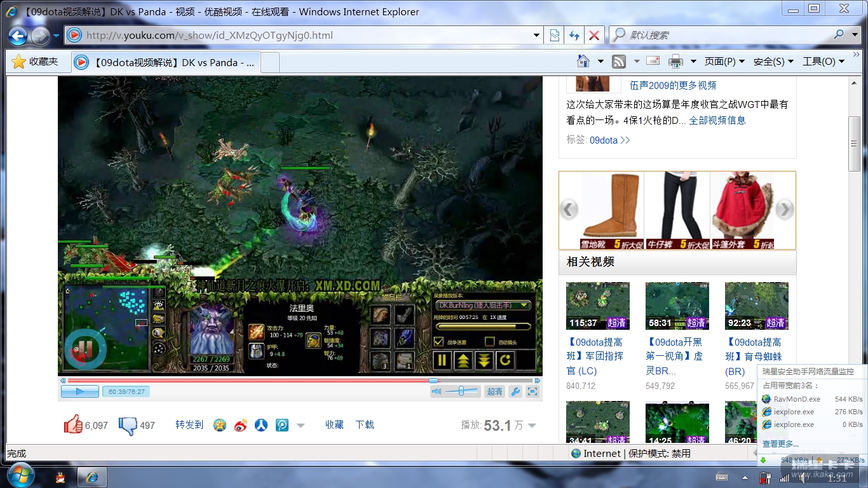Click the search magnifier icon
The image size is (868, 488).
[x=839, y=35]
